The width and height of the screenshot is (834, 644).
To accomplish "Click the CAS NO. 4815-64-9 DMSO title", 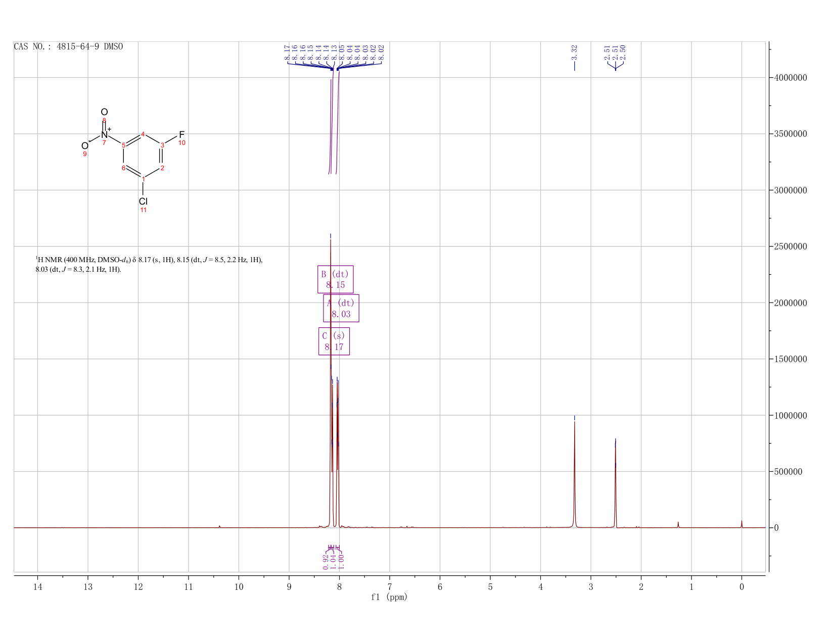I will coord(68,46).
